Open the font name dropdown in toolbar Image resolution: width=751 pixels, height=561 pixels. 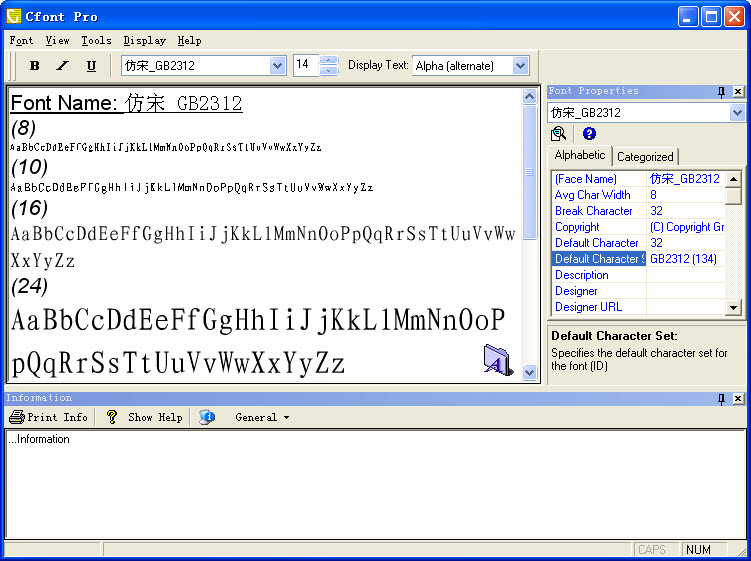277,66
